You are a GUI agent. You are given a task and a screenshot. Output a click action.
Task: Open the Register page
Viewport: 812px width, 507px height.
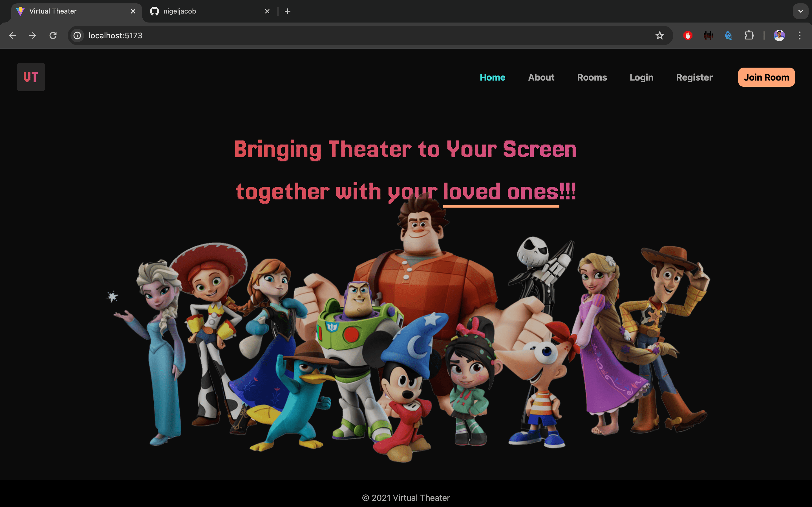pos(694,77)
